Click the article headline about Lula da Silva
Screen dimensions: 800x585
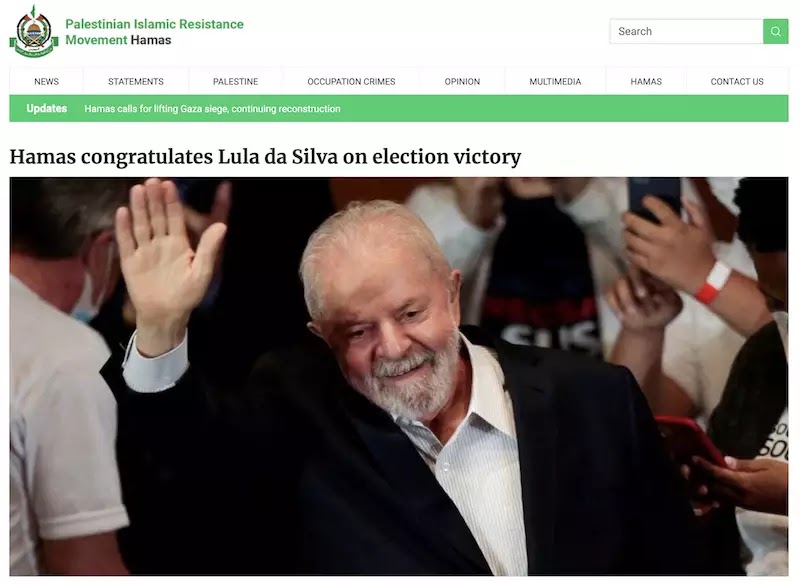(x=265, y=157)
